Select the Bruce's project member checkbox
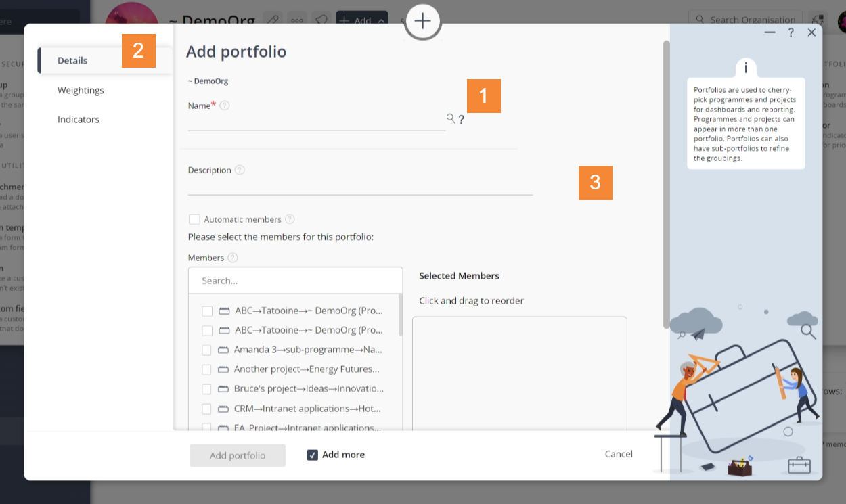This screenshot has height=504, width=846. tap(207, 390)
